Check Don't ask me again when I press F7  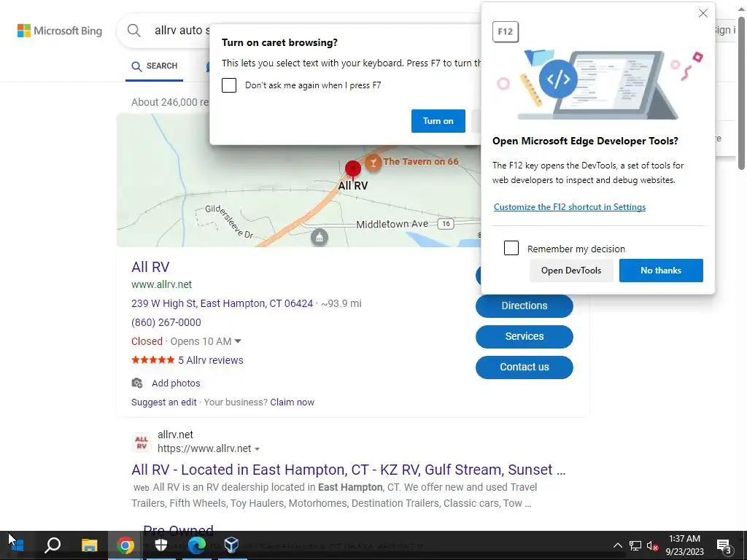point(228,85)
